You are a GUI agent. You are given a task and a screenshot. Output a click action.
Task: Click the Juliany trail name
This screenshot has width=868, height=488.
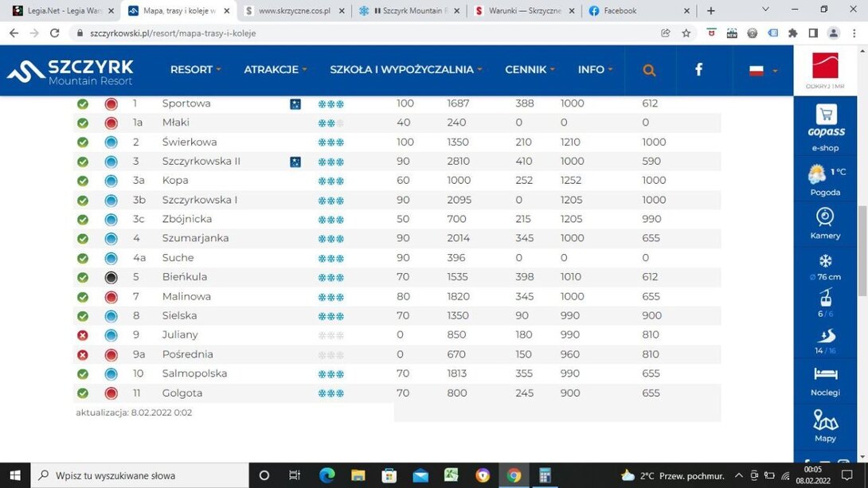click(180, 334)
